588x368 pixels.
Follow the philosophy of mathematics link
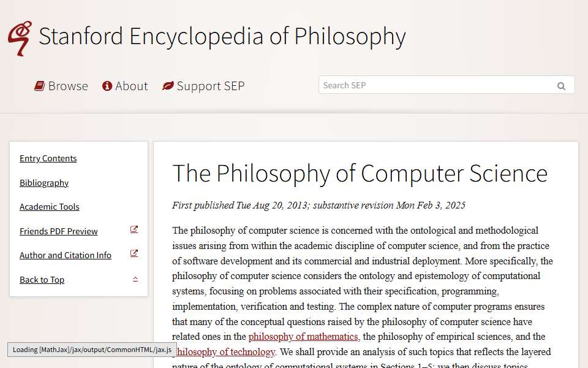[303, 337]
